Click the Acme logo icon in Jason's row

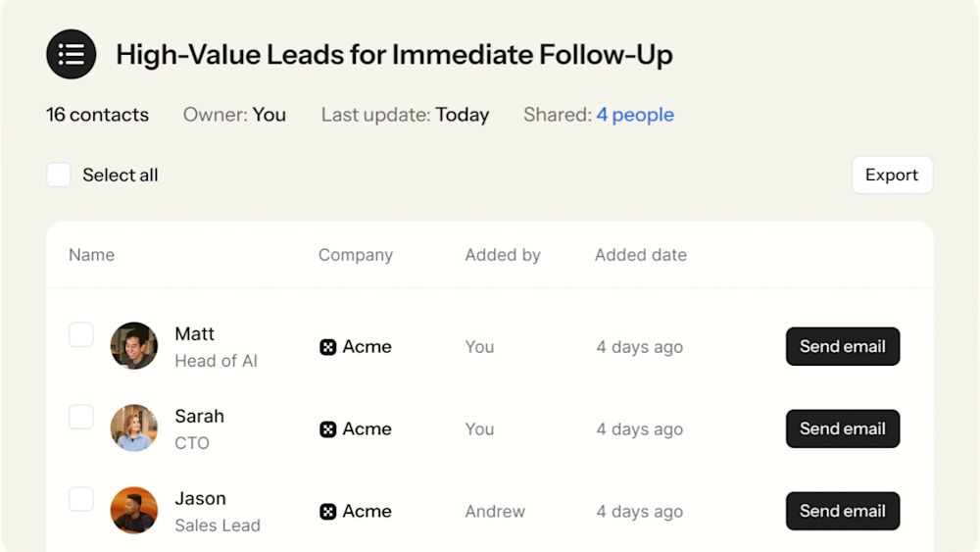[328, 512]
